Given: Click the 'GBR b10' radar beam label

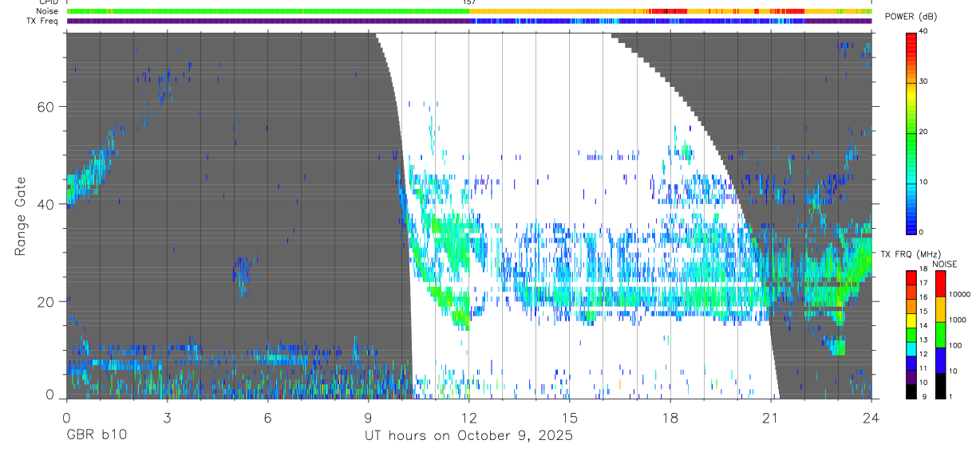Looking at the screenshot, I should coord(96,436).
